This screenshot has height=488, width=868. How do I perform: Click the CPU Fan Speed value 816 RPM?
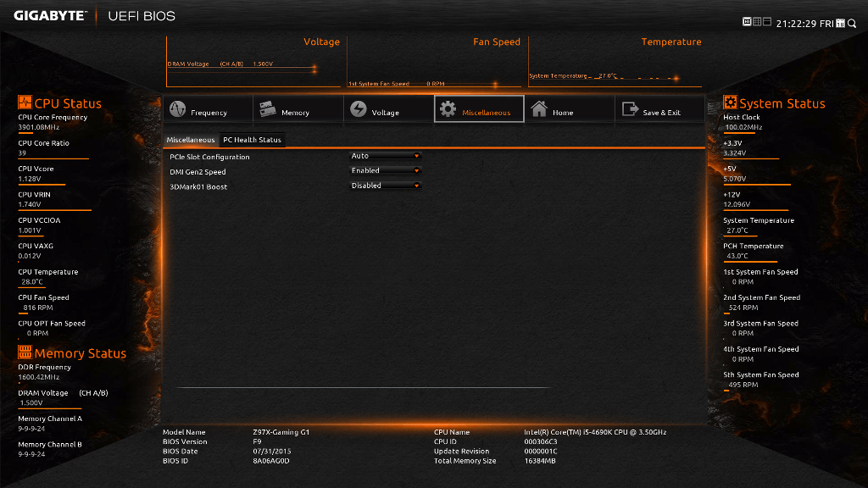point(38,308)
